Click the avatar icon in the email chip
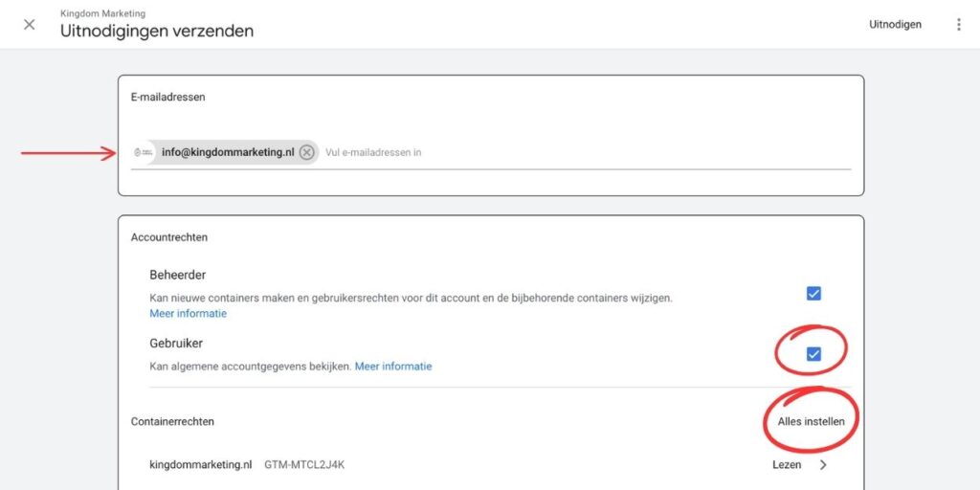This screenshot has height=490, width=980. coord(144,152)
